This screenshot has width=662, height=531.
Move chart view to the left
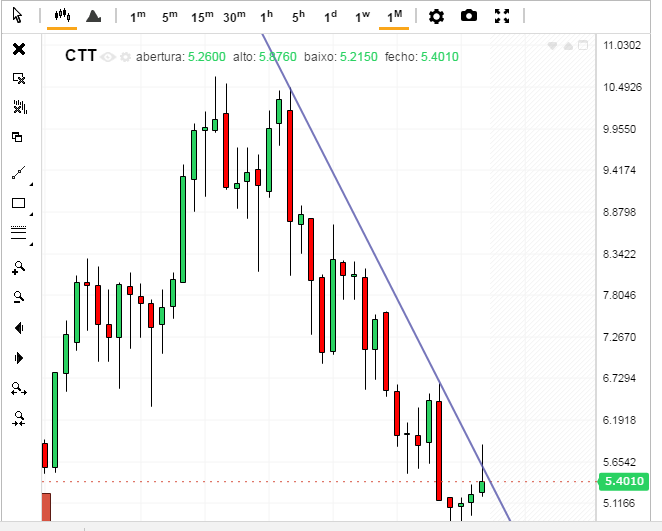coord(19,328)
